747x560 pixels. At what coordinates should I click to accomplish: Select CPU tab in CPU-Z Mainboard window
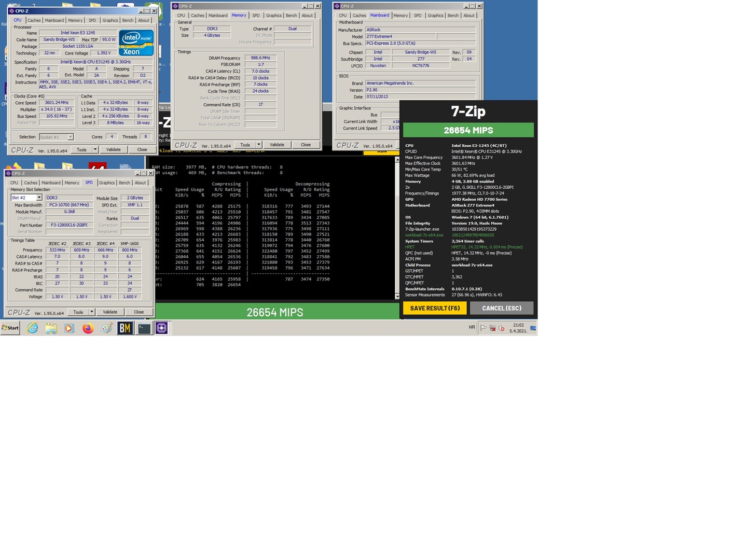[x=343, y=16]
